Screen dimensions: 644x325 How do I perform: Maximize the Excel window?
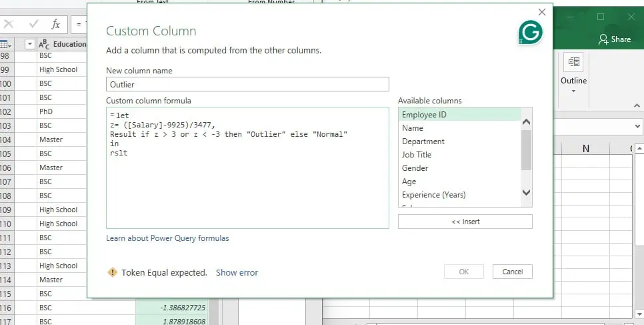pos(601,17)
